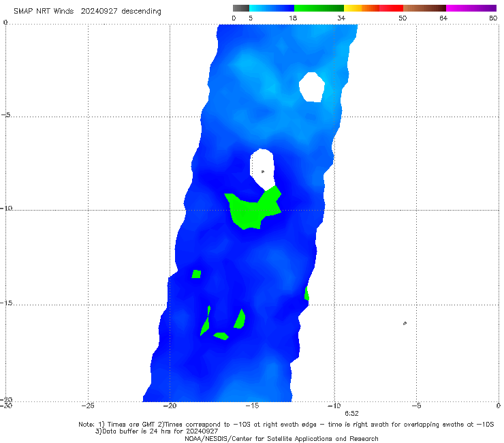Select the date "20240927" in the title
Image resolution: width=504 pixels, height=443 pixels.
(x=99, y=11)
